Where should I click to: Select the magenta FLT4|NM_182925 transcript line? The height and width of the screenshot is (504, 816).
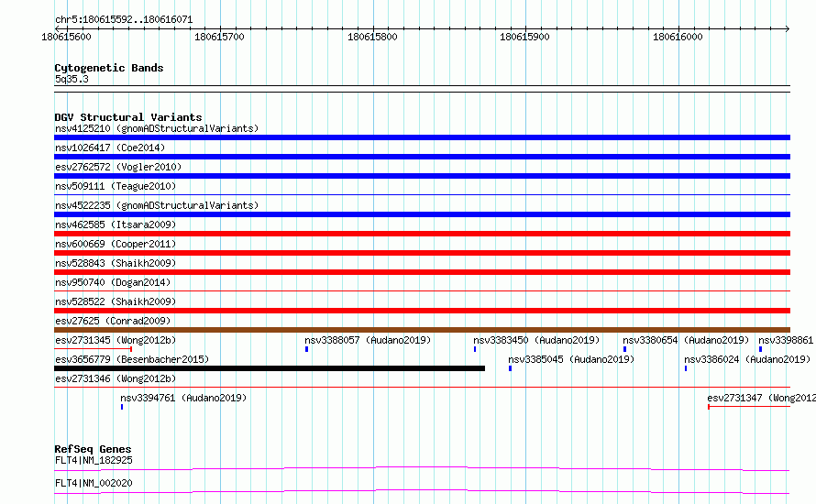pos(422,468)
